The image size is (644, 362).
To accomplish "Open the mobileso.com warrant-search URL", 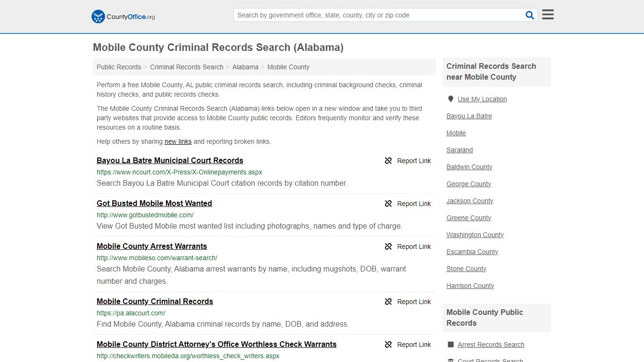I will coord(157,258).
